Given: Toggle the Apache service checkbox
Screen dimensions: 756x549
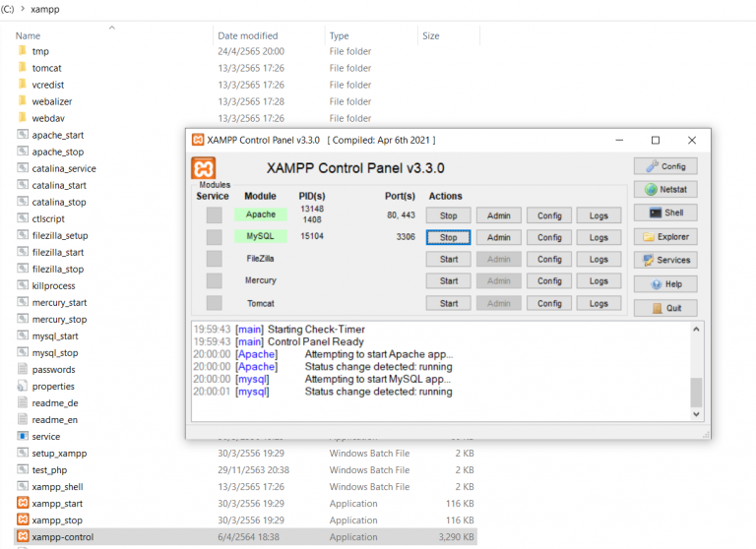Looking at the screenshot, I should [214, 215].
